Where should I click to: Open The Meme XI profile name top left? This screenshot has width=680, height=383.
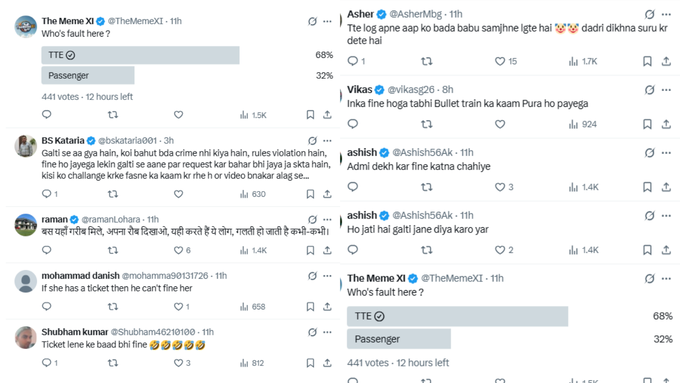[x=68, y=21]
